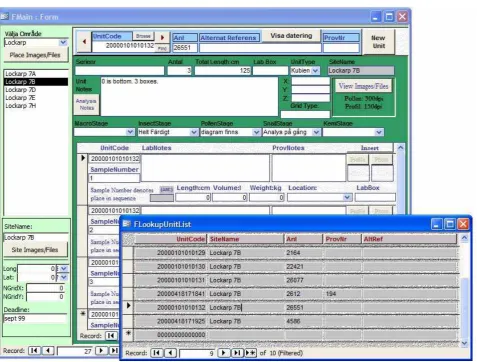This screenshot has height=362, width=477.
Task: Click lookup cell Anl value 22421
Action: coord(304,266)
